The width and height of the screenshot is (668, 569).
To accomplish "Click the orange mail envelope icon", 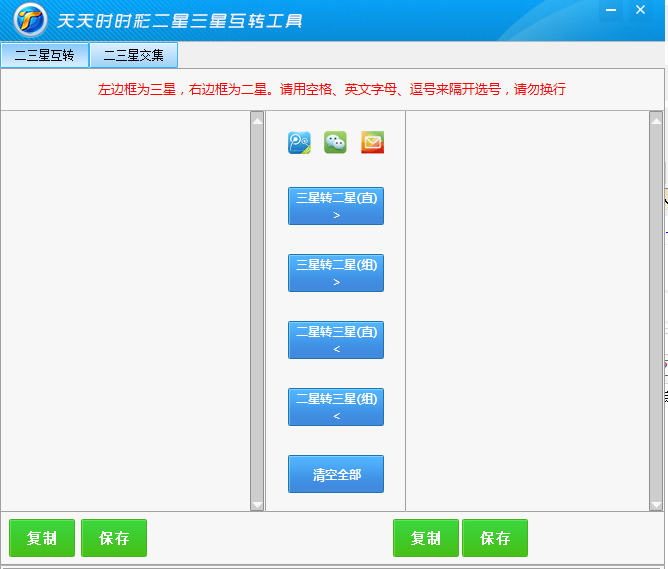I will coord(372,142).
